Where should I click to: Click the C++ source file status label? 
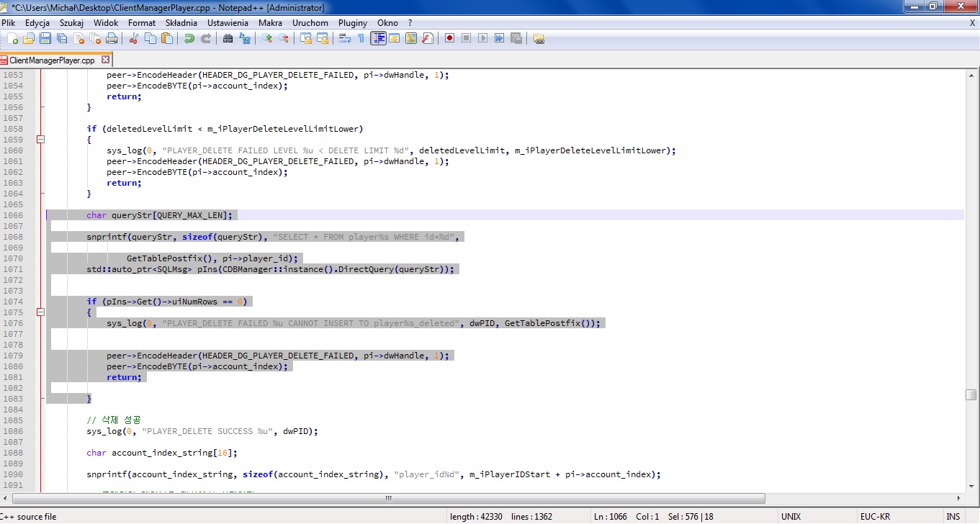(28, 517)
